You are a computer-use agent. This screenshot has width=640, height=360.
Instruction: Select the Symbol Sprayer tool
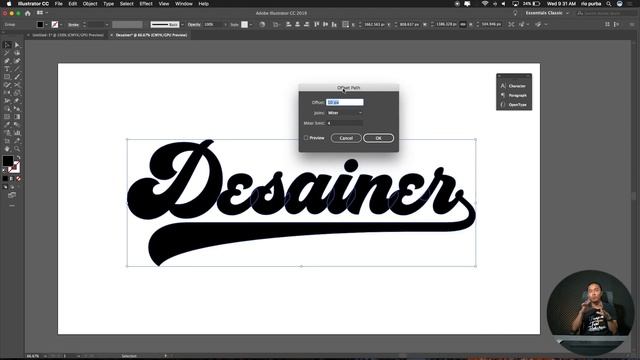tap(7, 133)
